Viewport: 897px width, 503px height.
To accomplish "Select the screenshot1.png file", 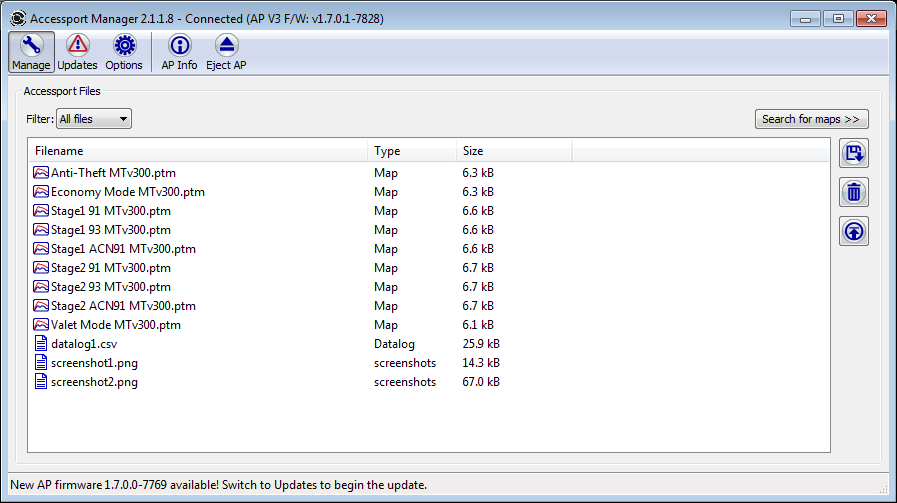I will (x=94, y=363).
